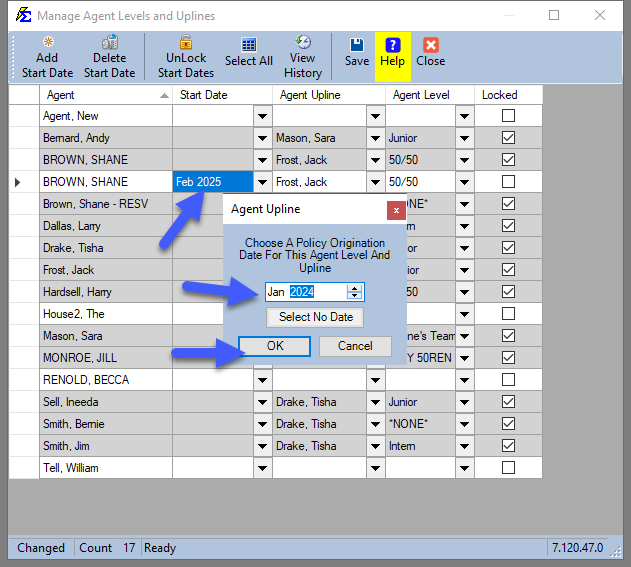Click Cancel in Agent Upline dialog
Image resolution: width=631 pixels, height=567 pixels.
(x=355, y=346)
